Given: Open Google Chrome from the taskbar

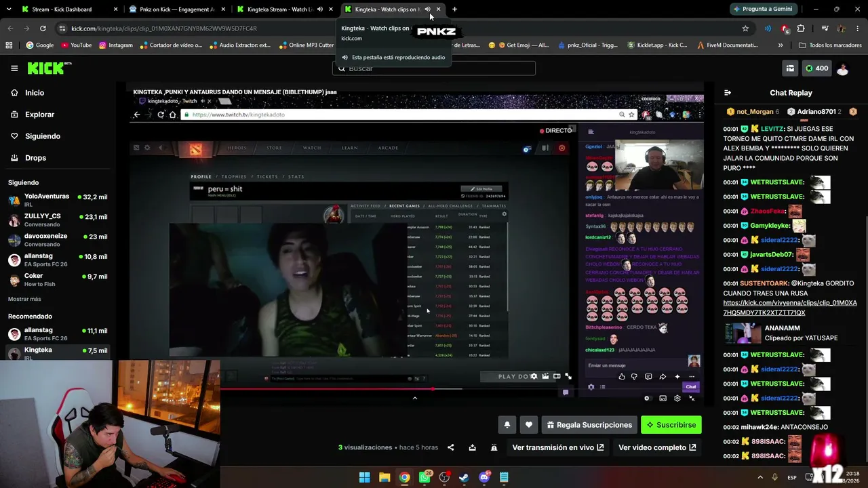Looking at the screenshot, I should click(x=404, y=477).
